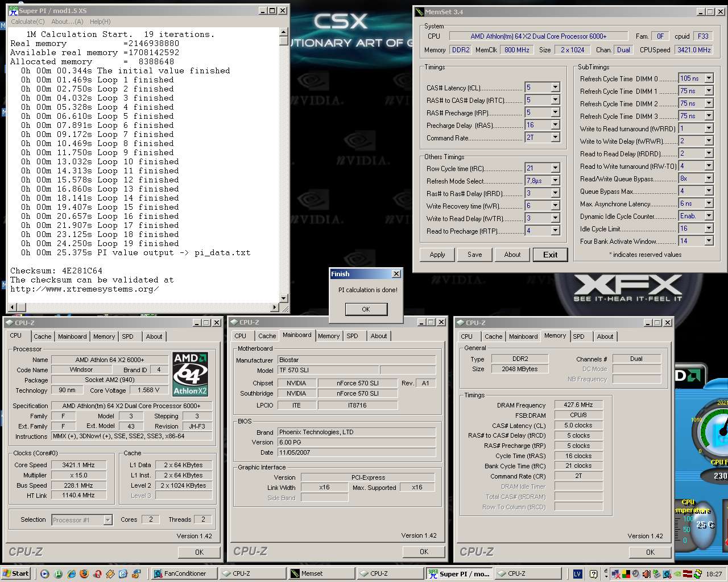728x582 pixels.
Task: Switch to Memory tab in left CPU-Z window
Action: [x=104, y=336]
